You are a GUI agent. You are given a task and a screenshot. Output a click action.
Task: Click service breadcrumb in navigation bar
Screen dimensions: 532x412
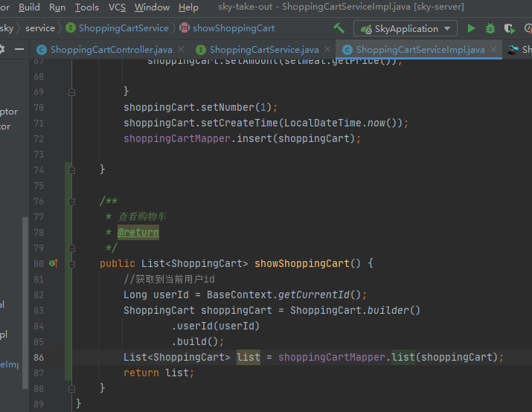click(40, 28)
